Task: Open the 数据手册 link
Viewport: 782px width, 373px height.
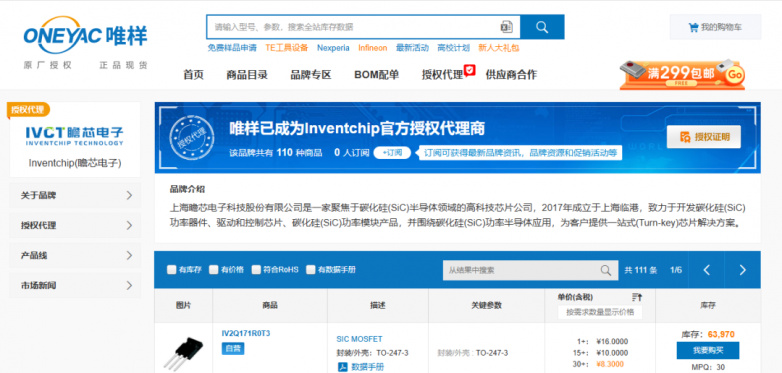Action: (368, 367)
